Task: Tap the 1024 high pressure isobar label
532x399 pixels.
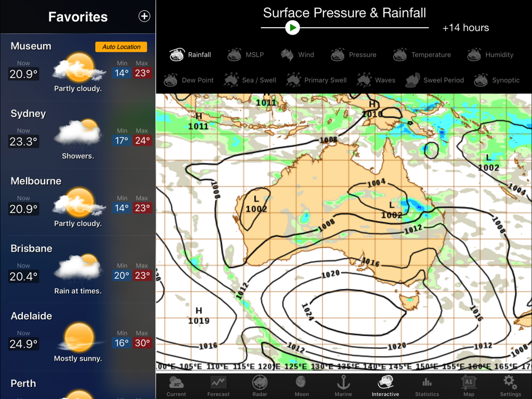Action: [307, 312]
